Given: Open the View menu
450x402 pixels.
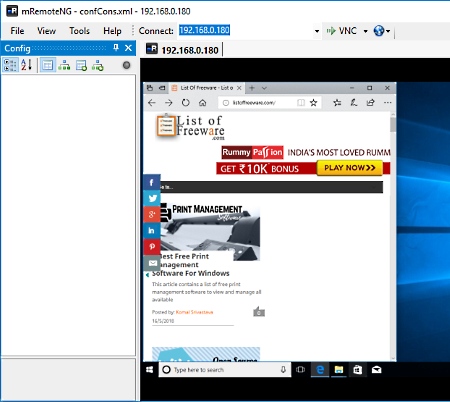Looking at the screenshot, I should (x=46, y=31).
